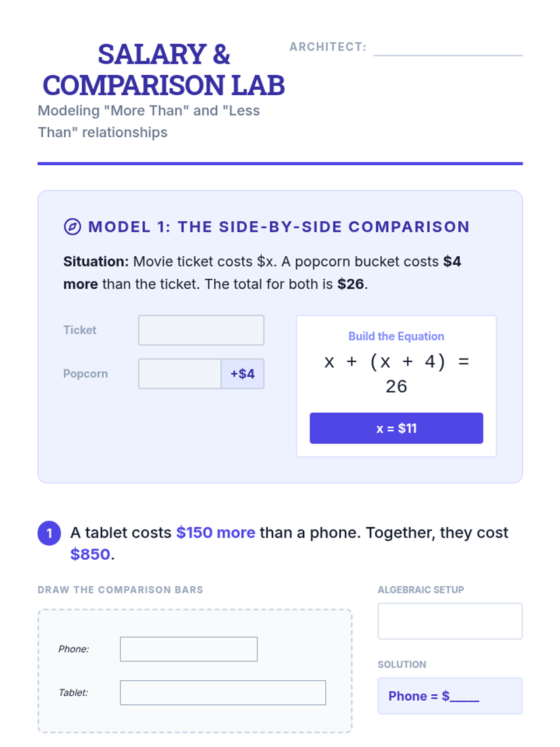
Task: Click the compass icon beside Model 1
Action: pyautogui.click(x=72, y=227)
